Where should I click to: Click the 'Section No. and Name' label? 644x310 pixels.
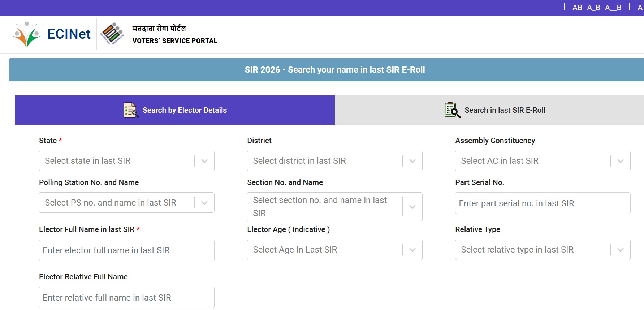coord(285,182)
